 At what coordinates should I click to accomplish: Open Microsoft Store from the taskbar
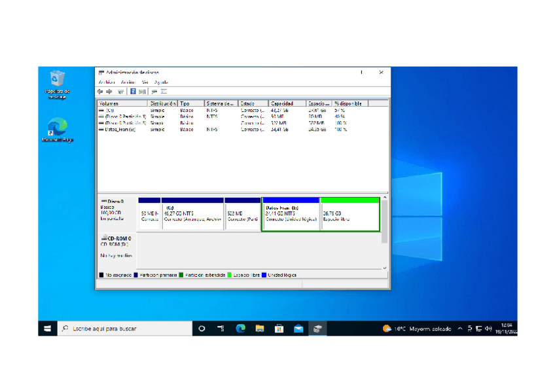click(279, 329)
